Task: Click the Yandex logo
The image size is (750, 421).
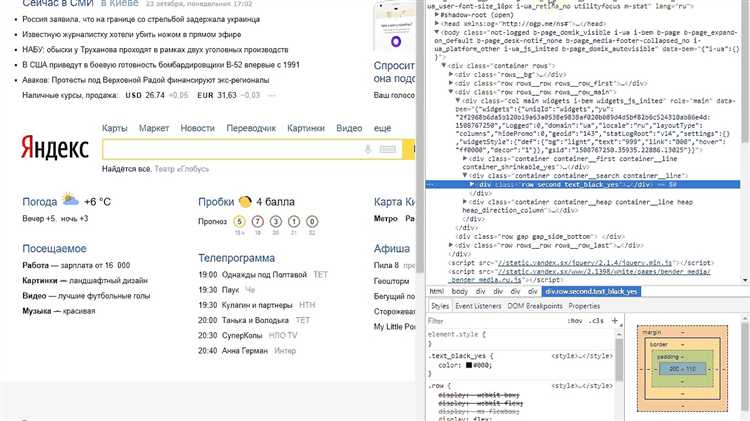Action: (55, 147)
